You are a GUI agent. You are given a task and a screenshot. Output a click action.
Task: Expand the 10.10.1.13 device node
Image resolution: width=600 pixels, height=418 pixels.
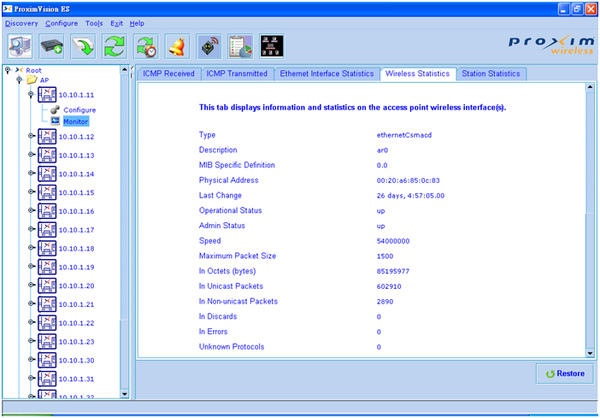(31, 155)
